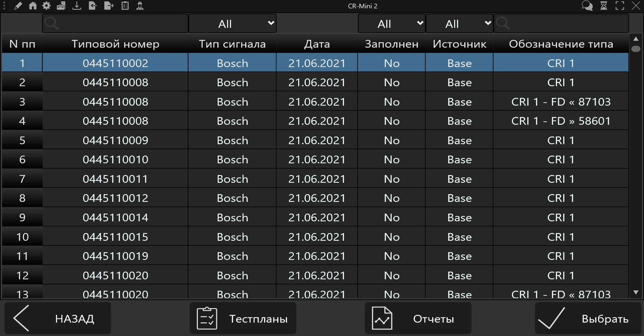Image resolution: width=644 pixels, height=336 pixels.
Task: Open the Тип сигнала filter dropdown
Action: pos(232,23)
